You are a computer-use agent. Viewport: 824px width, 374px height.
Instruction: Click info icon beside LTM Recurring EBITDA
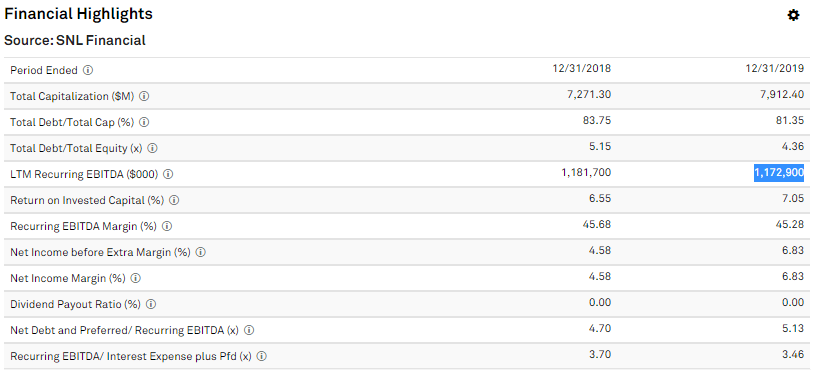click(168, 174)
